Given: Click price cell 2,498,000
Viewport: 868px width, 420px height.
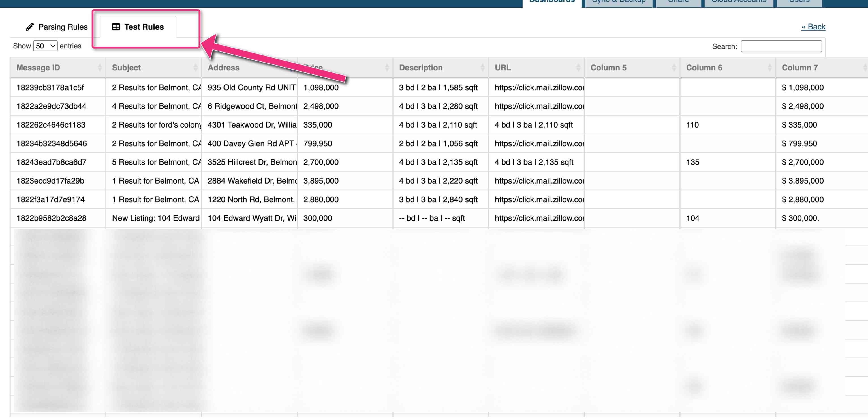Looking at the screenshot, I should point(321,106).
